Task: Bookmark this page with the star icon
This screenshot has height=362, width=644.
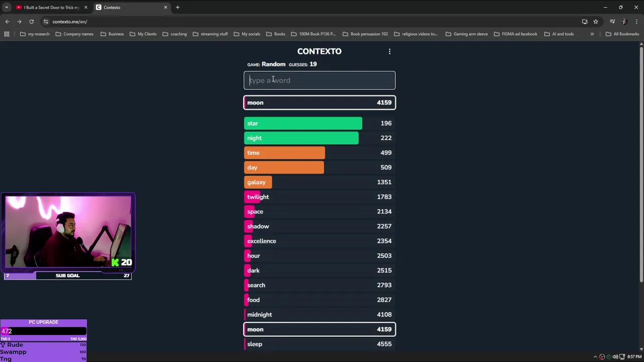Action: (596, 22)
